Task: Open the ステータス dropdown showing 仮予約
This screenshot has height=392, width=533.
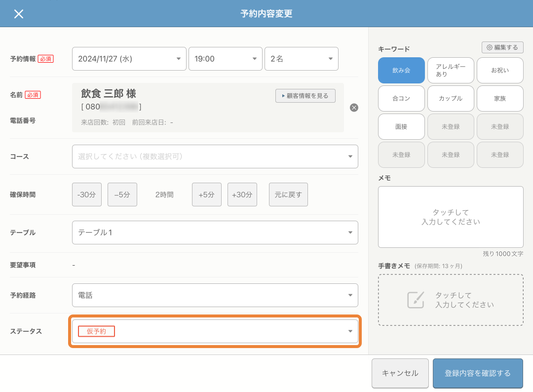Action: [x=215, y=331]
